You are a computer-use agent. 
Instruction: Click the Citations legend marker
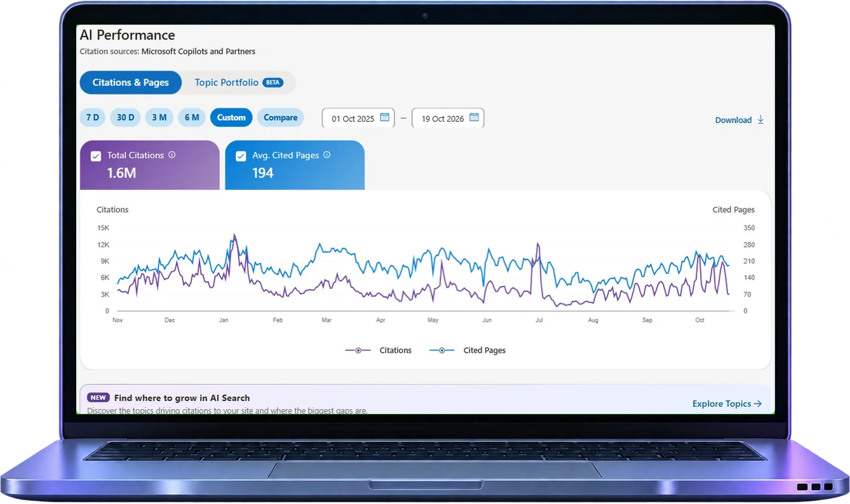[x=358, y=351]
